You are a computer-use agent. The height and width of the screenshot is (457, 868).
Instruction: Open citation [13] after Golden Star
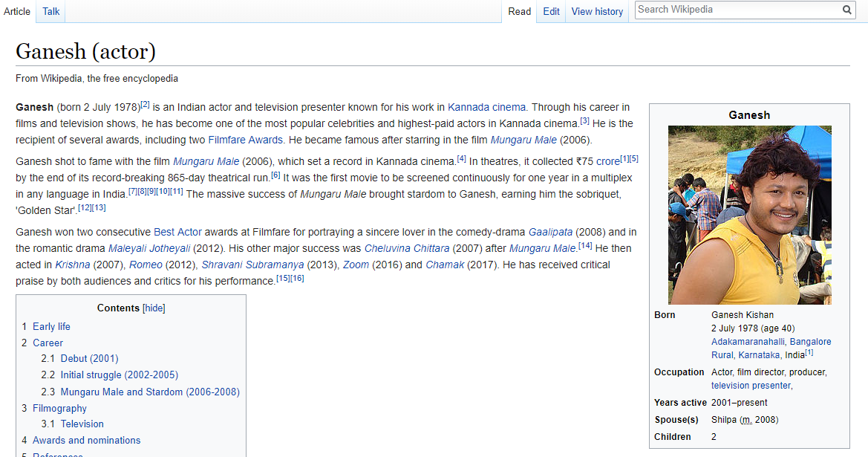(x=99, y=208)
